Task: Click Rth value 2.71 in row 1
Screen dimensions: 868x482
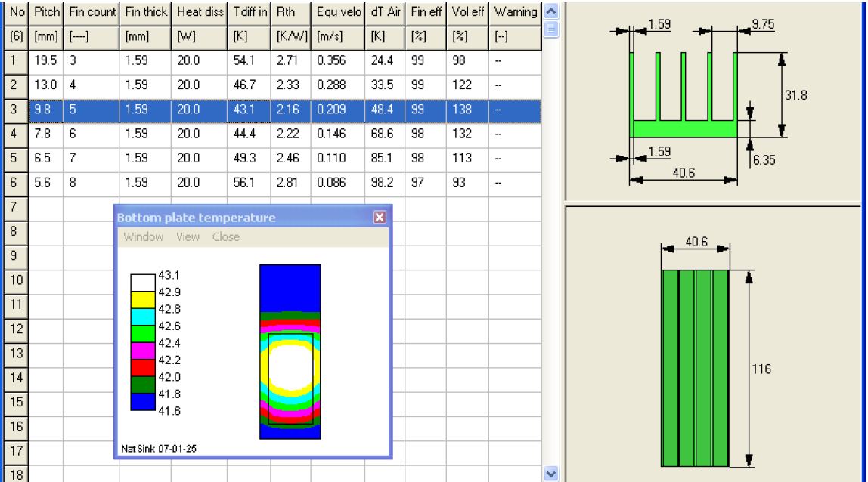Action: (x=290, y=61)
